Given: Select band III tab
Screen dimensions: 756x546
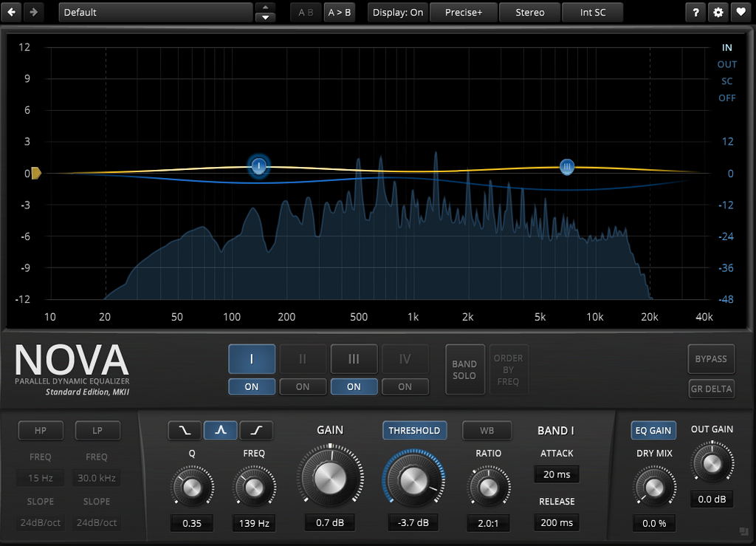Looking at the screenshot, I should [354, 359].
